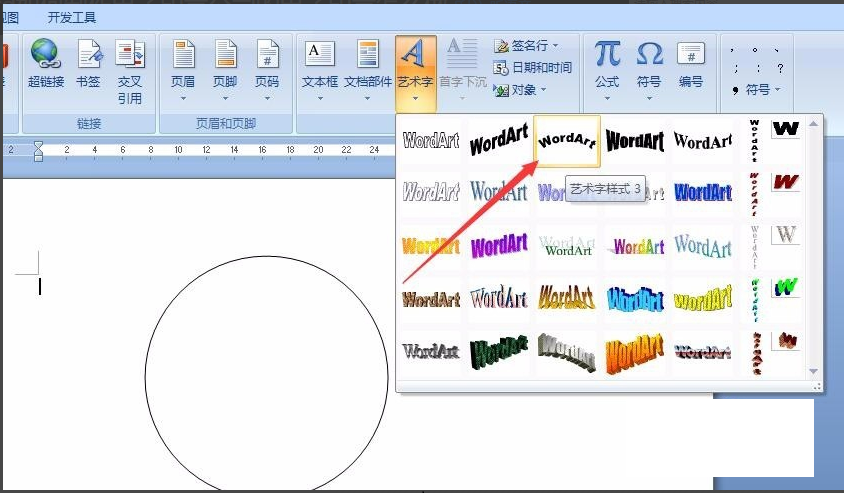
Task: Choose the gray italic outline WordArt style
Action: 431,192
